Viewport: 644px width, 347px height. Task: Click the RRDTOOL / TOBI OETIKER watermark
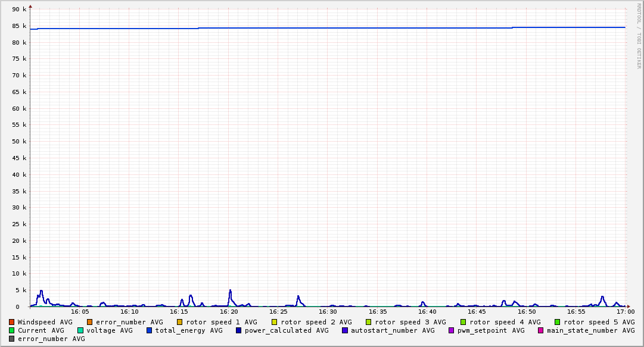click(x=639, y=36)
